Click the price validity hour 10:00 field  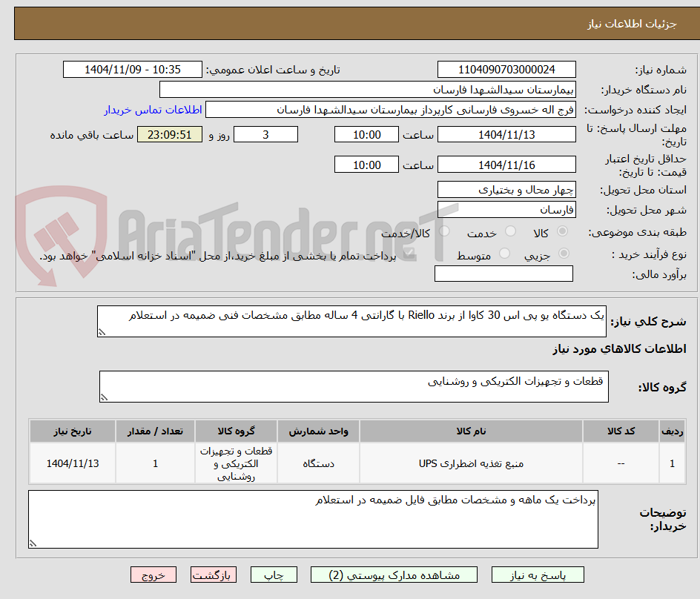366,165
